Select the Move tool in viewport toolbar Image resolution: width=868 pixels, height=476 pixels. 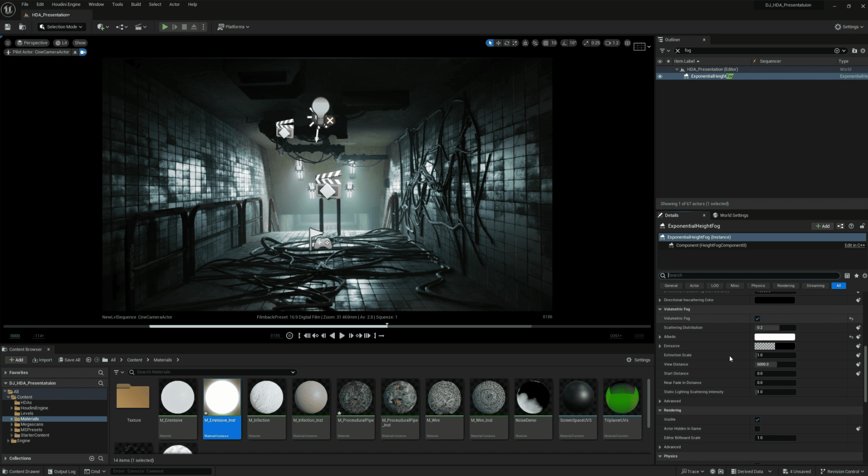tap(498, 43)
